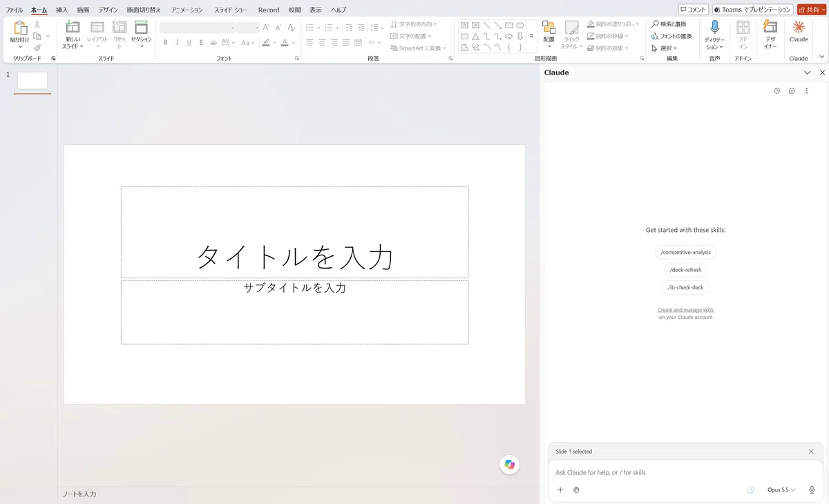The width and height of the screenshot is (829, 504).
Task: Add a new slide with 新しいスライド icon
Action: tap(73, 28)
